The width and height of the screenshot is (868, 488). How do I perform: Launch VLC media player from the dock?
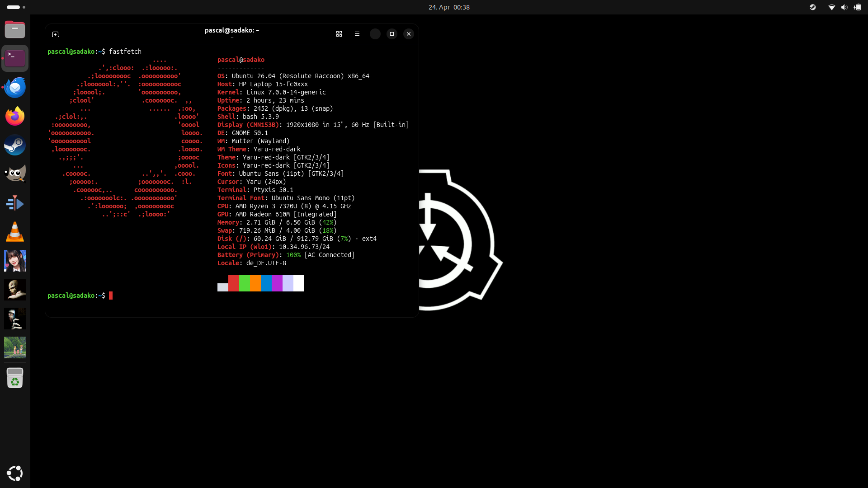click(15, 232)
